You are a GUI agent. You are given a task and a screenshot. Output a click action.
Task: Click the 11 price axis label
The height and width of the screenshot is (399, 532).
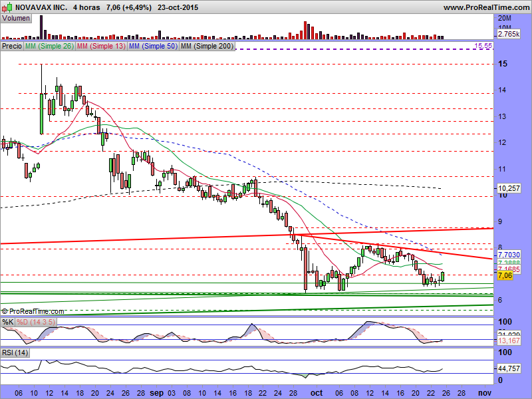point(502,169)
